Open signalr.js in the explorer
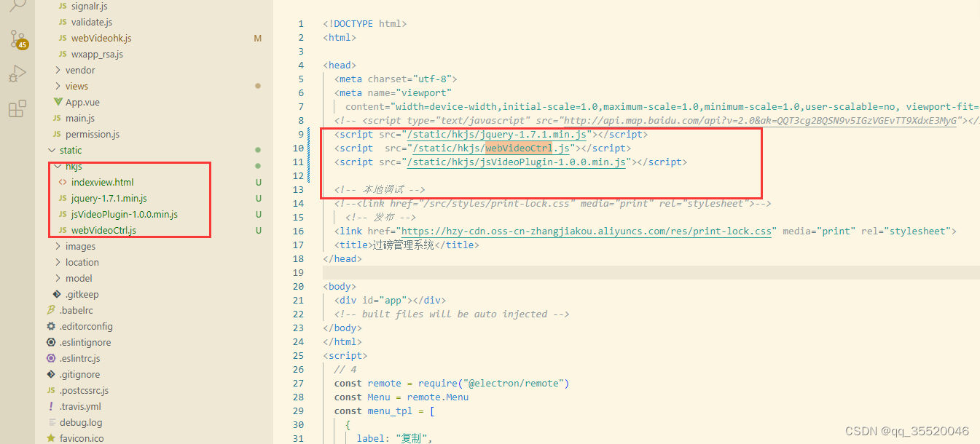This screenshot has width=980, height=444. (89, 6)
